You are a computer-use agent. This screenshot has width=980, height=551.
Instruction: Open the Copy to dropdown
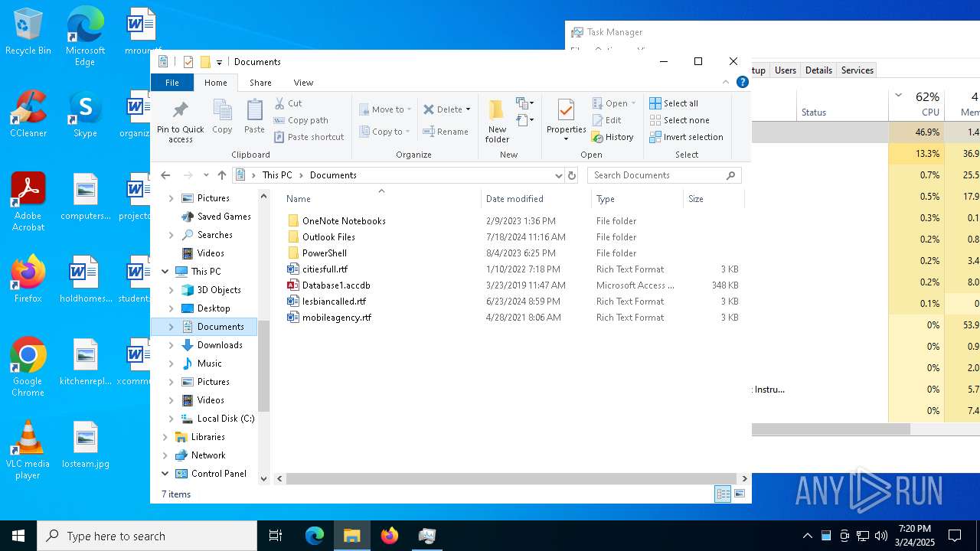pyautogui.click(x=386, y=132)
